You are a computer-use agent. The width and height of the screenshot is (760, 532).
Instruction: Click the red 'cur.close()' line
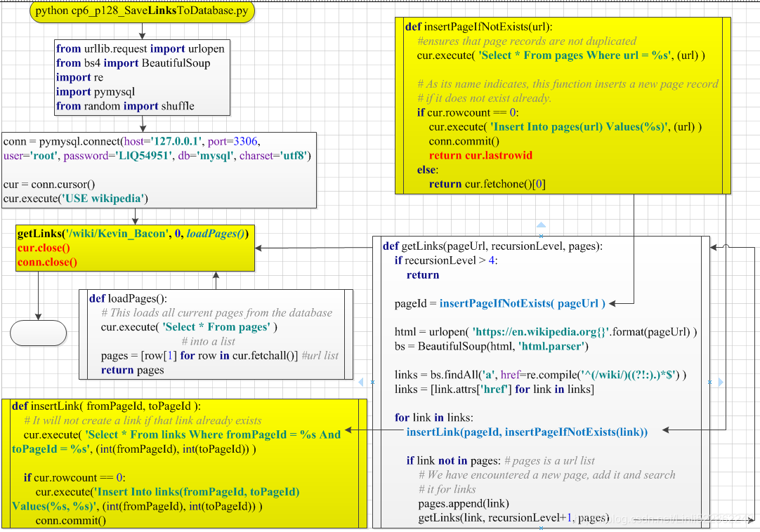click(x=44, y=248)
